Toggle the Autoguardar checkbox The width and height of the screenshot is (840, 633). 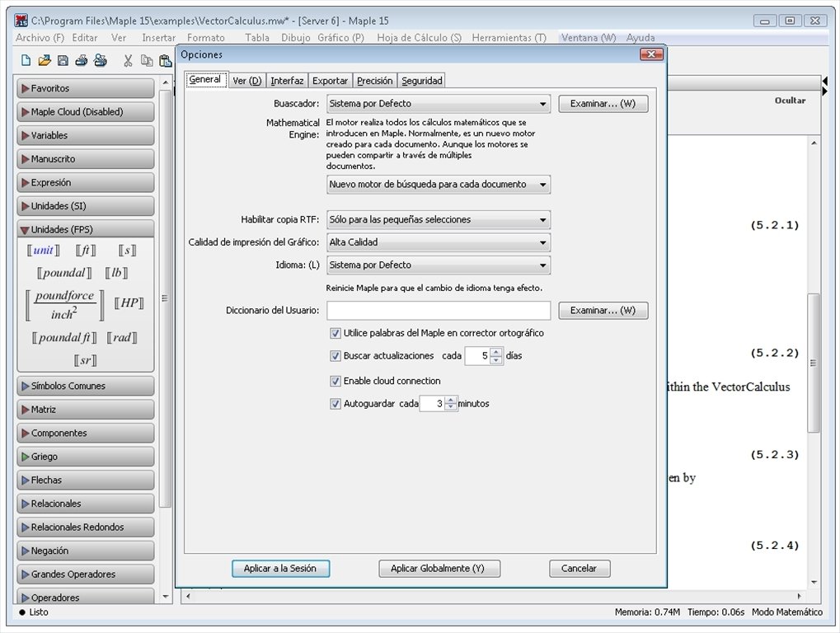pyautogui.click(x=336, y=404)
